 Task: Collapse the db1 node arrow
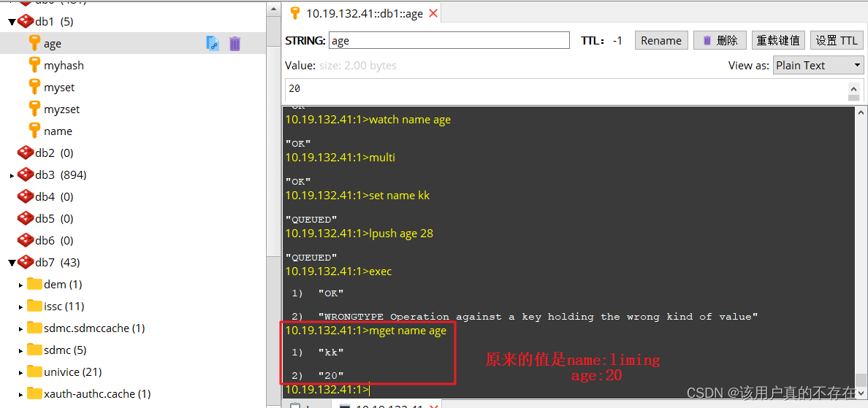coord(12,22)
